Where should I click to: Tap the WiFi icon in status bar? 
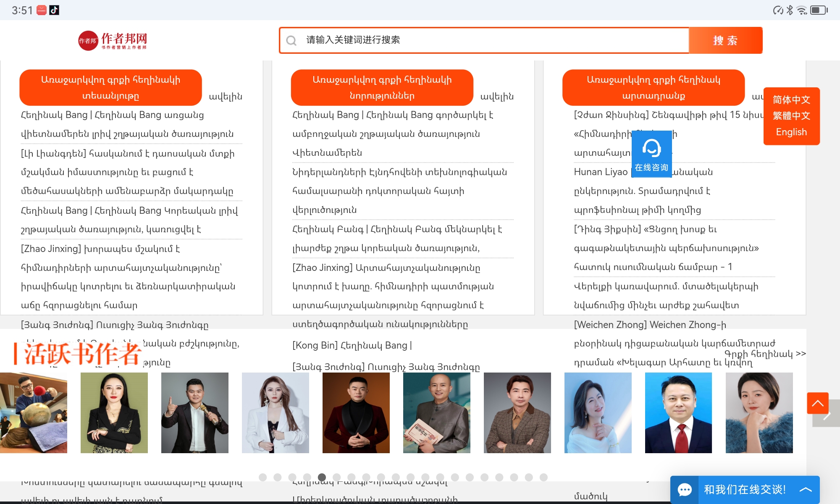[x=802, y=10]
